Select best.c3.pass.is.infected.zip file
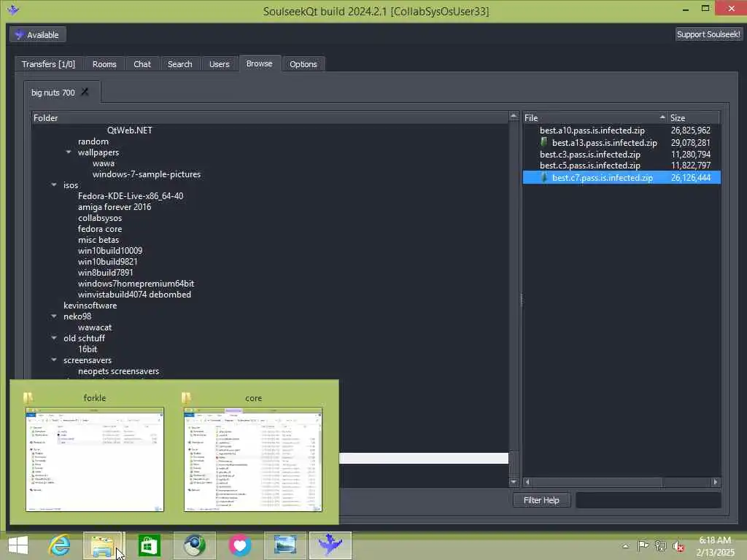 point(589,155)
